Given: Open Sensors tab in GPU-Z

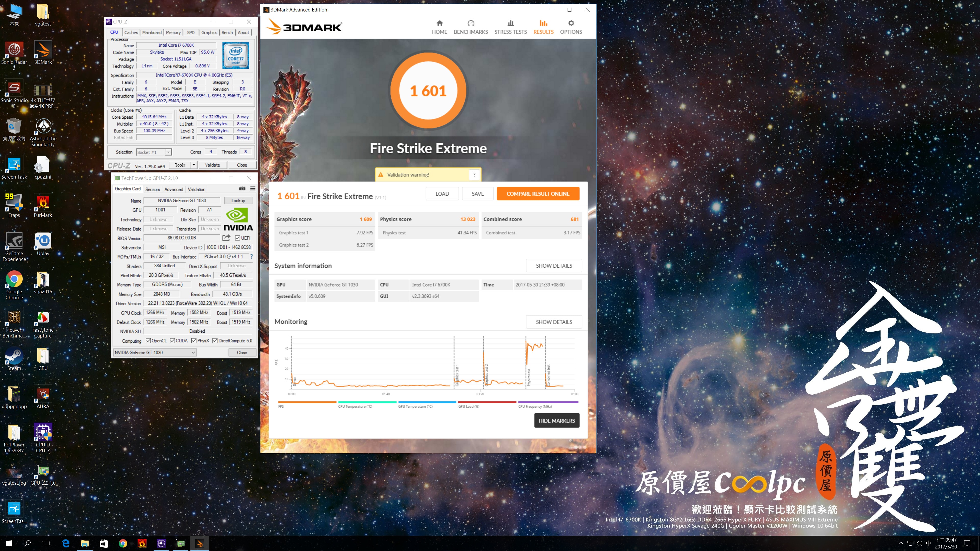Looking at the screenshot, I should tap(153, 189).
